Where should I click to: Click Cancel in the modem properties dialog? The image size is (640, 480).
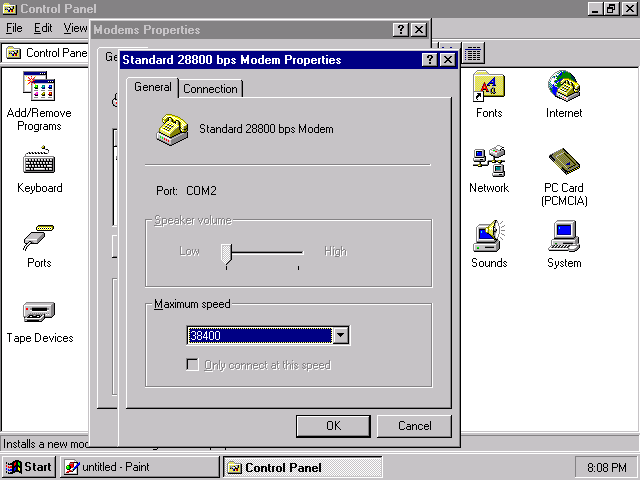[x=414, y=426]
